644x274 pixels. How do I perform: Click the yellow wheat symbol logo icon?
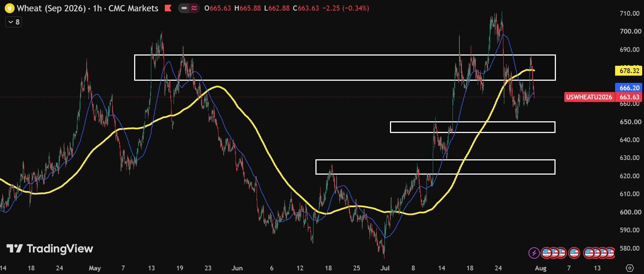click(10, 8)
